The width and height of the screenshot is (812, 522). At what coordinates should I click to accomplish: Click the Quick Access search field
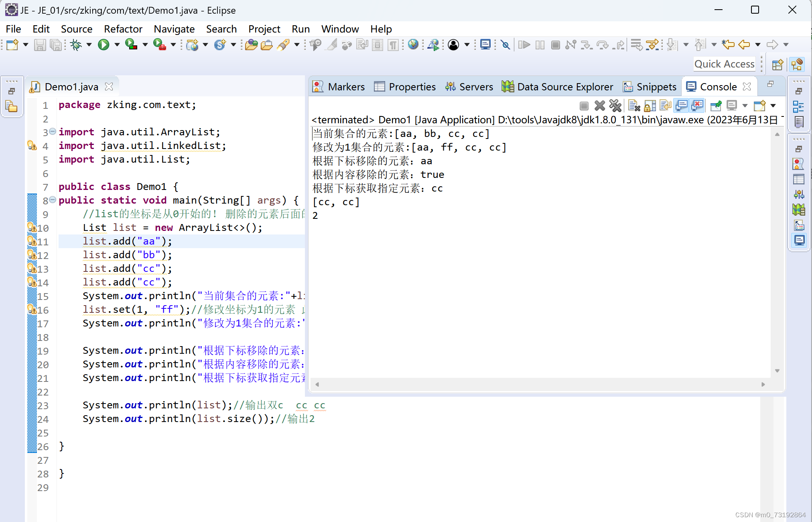[x=724, y=64]
